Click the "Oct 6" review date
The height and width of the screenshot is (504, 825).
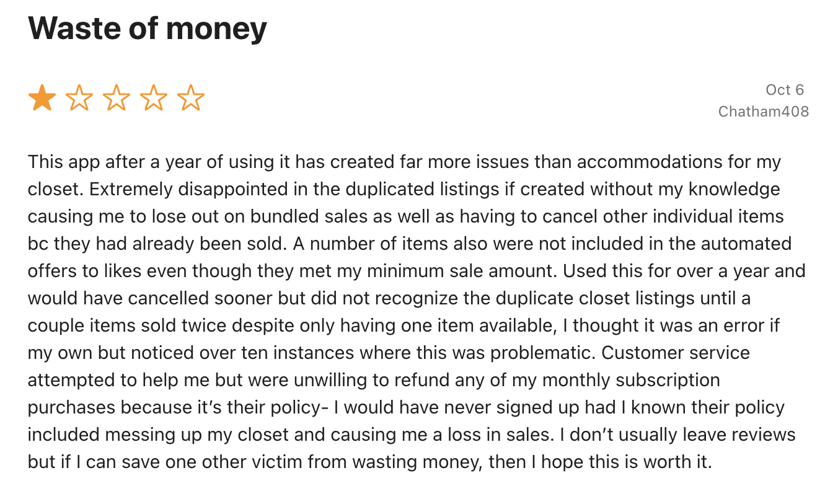click(x=784, y=90)
